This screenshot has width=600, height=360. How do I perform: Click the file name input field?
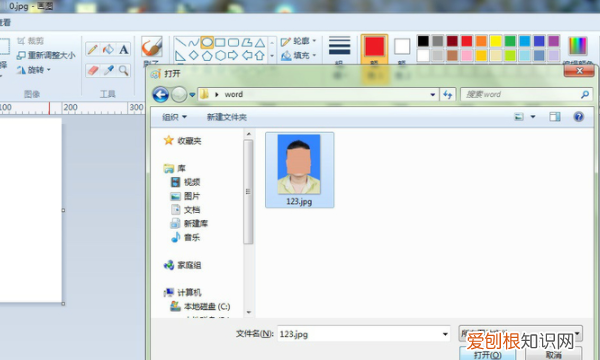click(x=359, y=334)
